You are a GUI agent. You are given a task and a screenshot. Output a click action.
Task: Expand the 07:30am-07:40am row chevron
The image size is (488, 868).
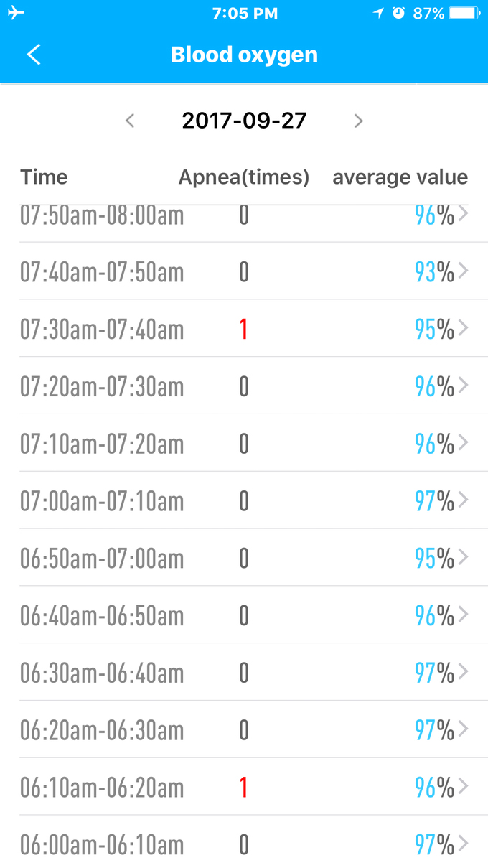463,328
